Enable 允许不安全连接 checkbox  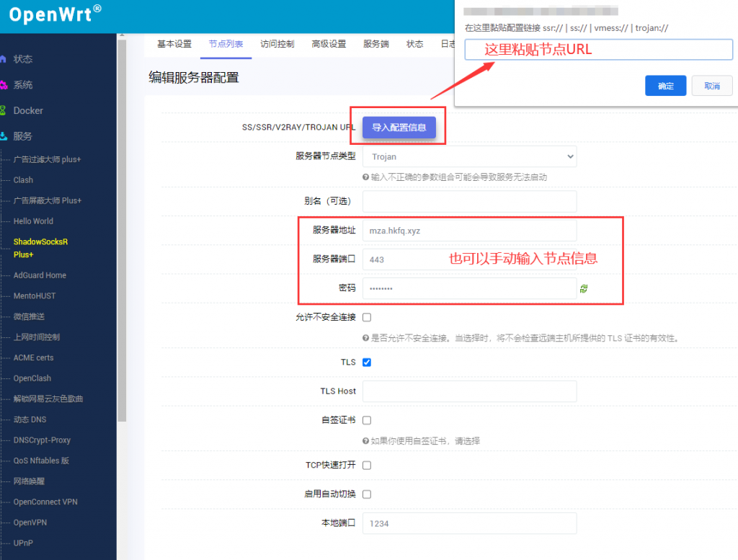coord(367,317)
